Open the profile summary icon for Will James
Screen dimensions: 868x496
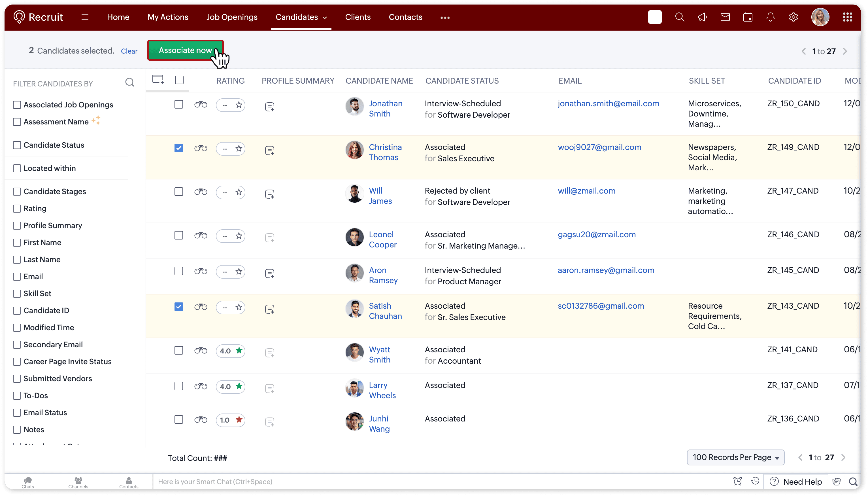click(x=270, y=194)
